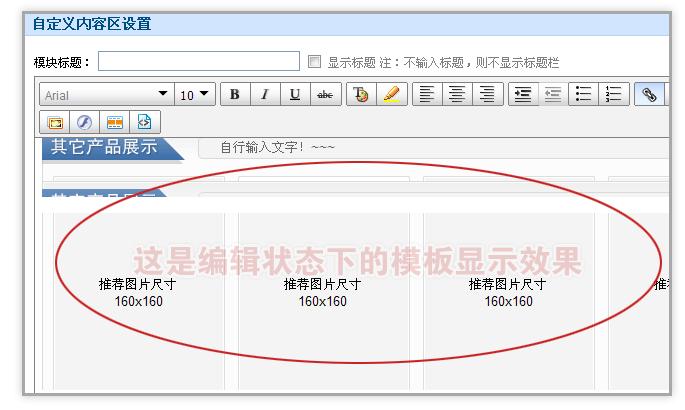This screenshot has width=685, height=410.
Task: Open the font size 10 dropdown
Action: click(x=195, y=95)
